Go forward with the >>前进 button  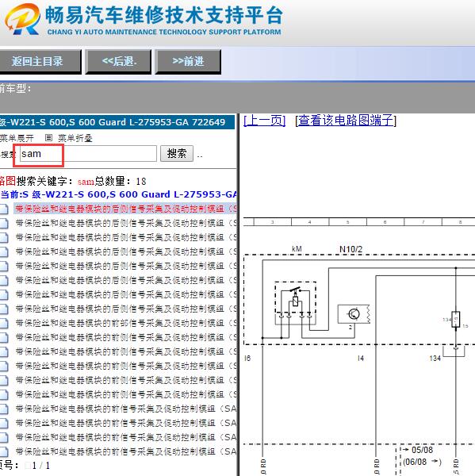click(188, 62)
